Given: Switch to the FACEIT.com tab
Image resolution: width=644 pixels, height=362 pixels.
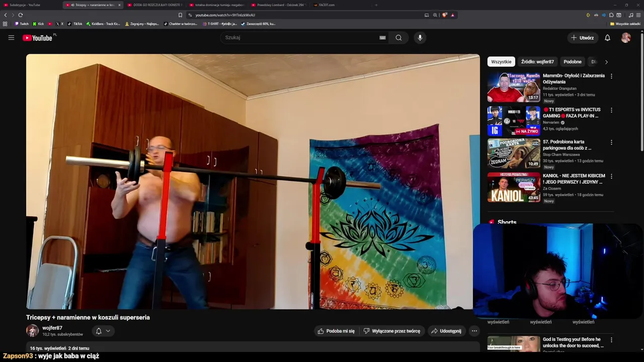Looking at the screenshot, I should coord(341,5).
